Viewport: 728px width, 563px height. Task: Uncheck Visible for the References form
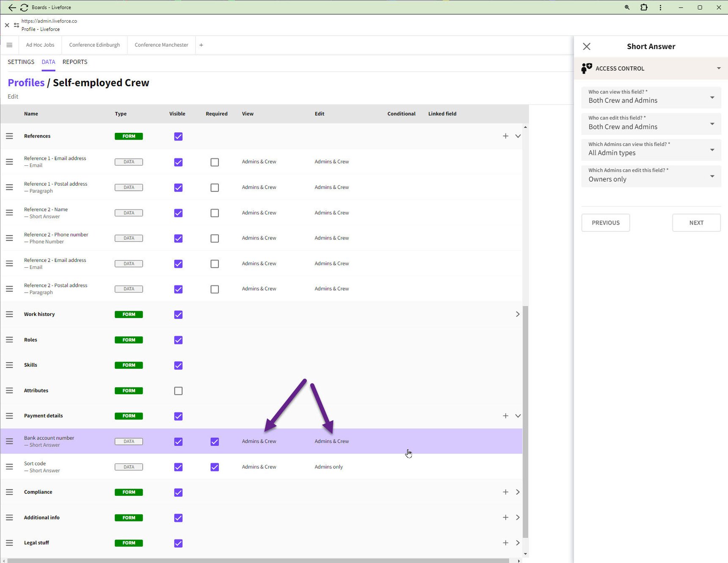[178, 137]
